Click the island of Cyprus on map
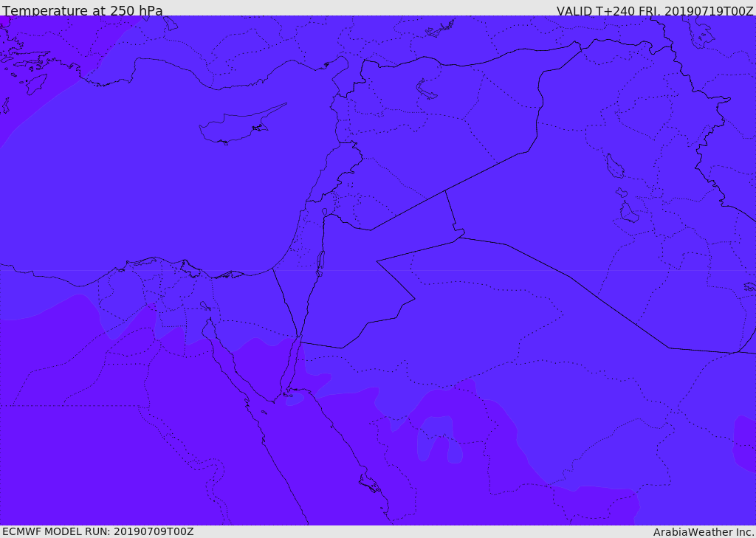 pos(241,125)
